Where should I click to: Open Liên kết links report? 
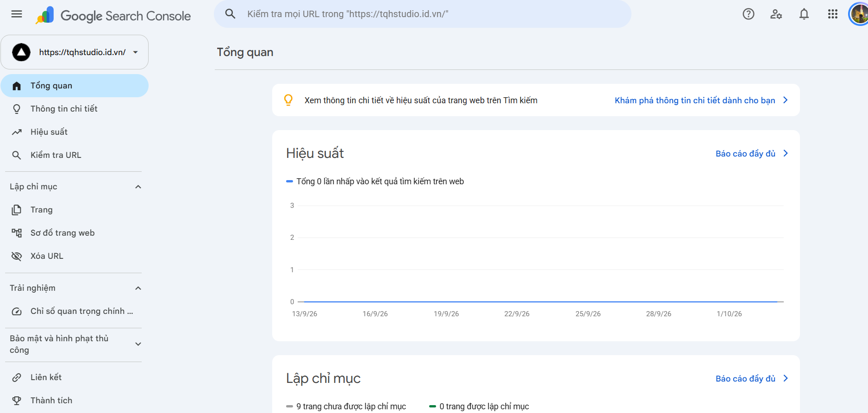75,377
